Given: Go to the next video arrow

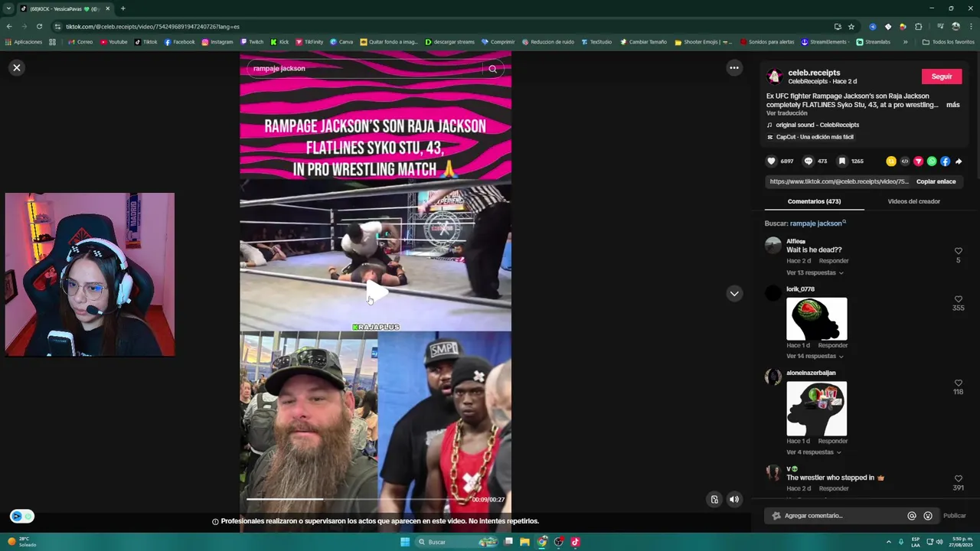Looking at the screenshot, I should point(734,293).
